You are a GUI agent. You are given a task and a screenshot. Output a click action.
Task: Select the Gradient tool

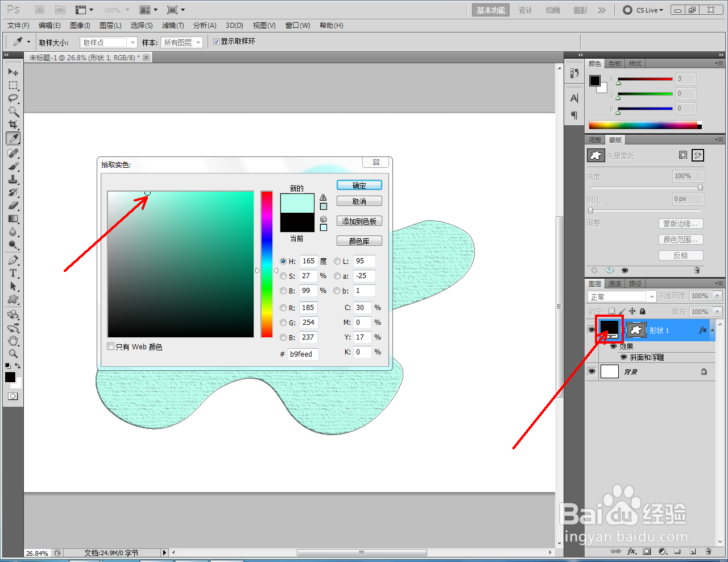point(13,218)
